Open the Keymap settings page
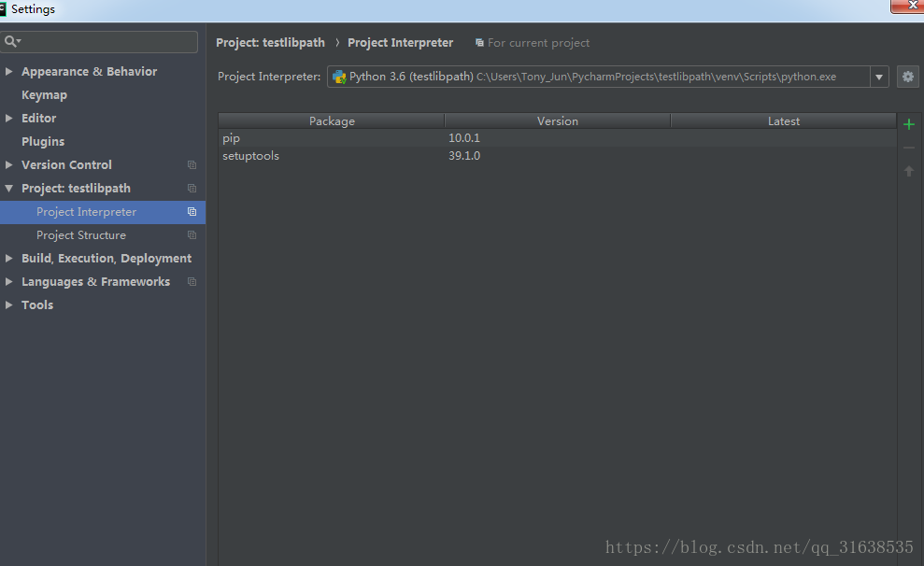The width and height of the screenshot is (924, 566). point(44,95)
